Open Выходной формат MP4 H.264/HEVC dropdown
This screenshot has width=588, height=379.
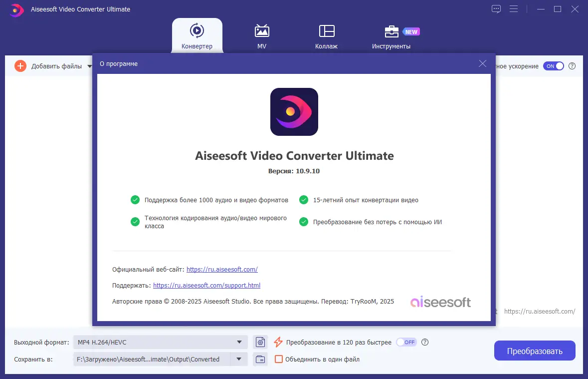point(161,342)
